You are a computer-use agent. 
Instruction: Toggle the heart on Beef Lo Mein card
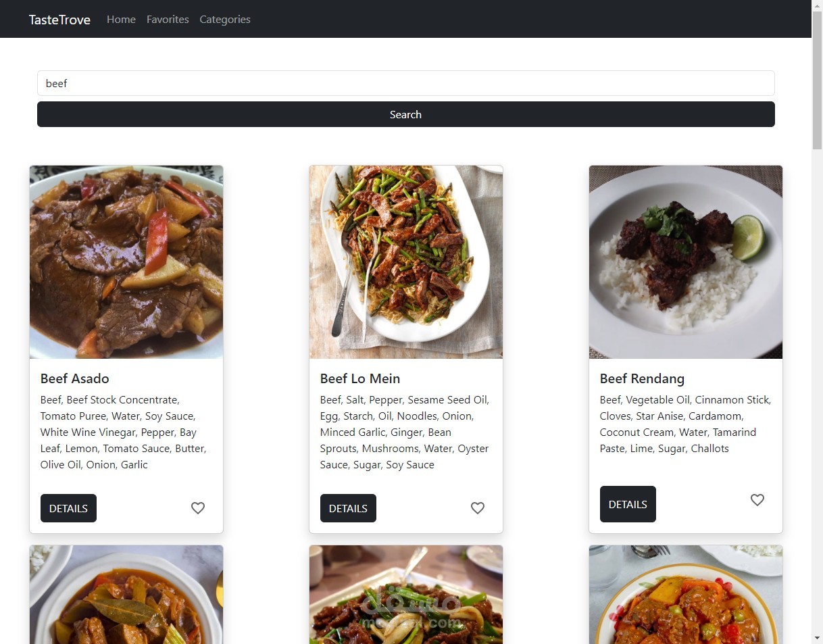tap(477, 508)
